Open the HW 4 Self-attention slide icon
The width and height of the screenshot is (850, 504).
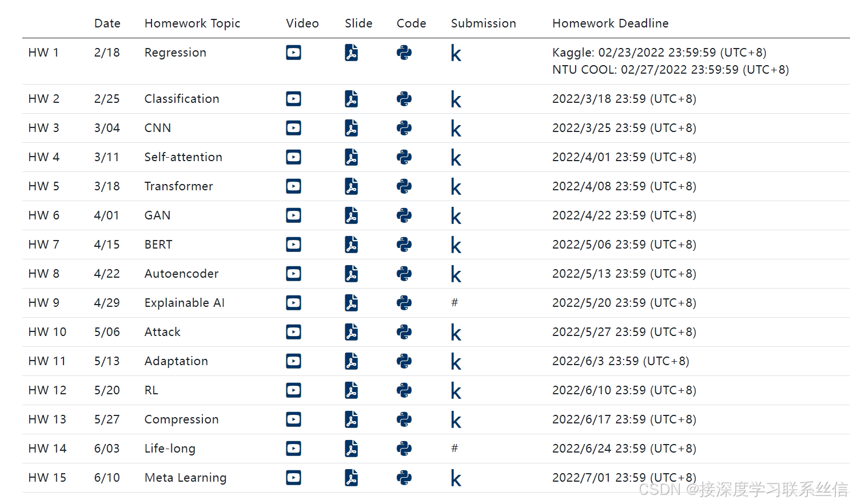pos(352,157)
